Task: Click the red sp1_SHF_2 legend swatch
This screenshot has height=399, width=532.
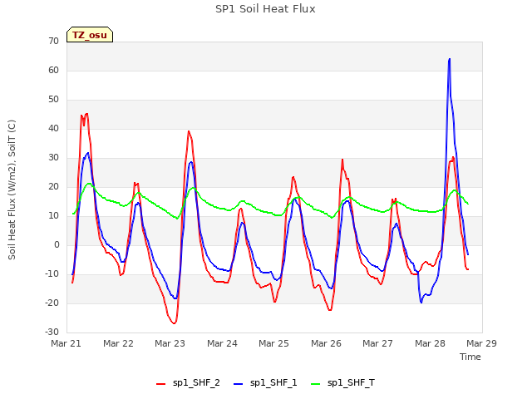Action: 160,384
